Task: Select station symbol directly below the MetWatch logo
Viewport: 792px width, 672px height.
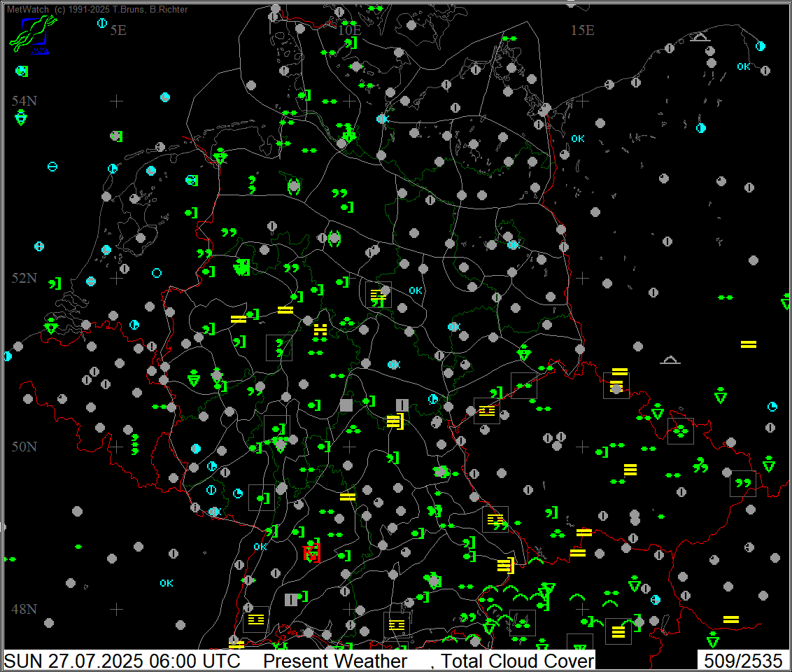Action: pyautogui.click(x=22, y=71)
